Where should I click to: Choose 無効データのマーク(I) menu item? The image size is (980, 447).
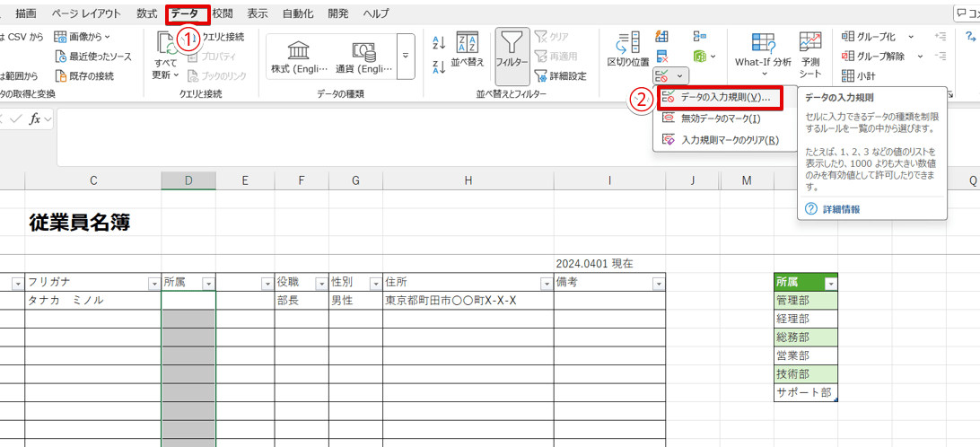(725, 118)
